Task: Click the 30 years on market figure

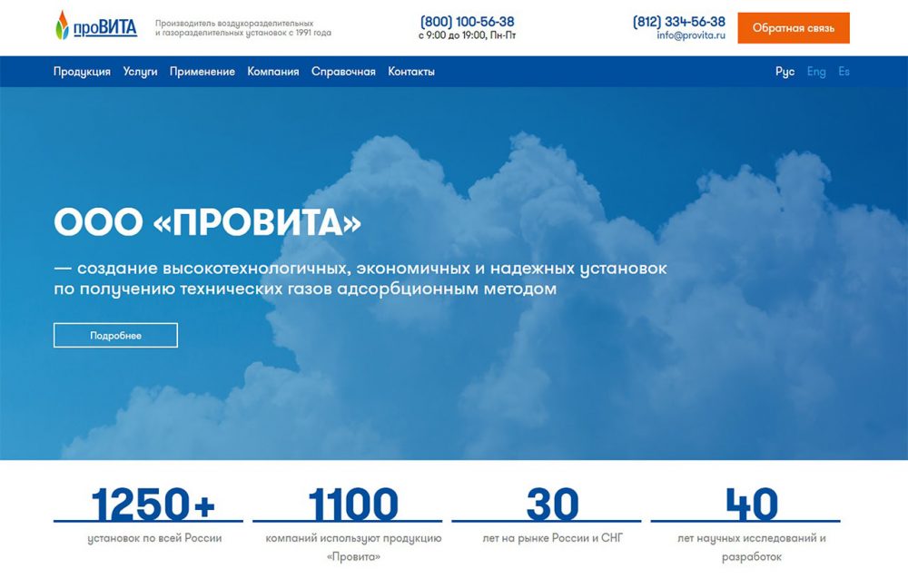Action: (551, 505)
